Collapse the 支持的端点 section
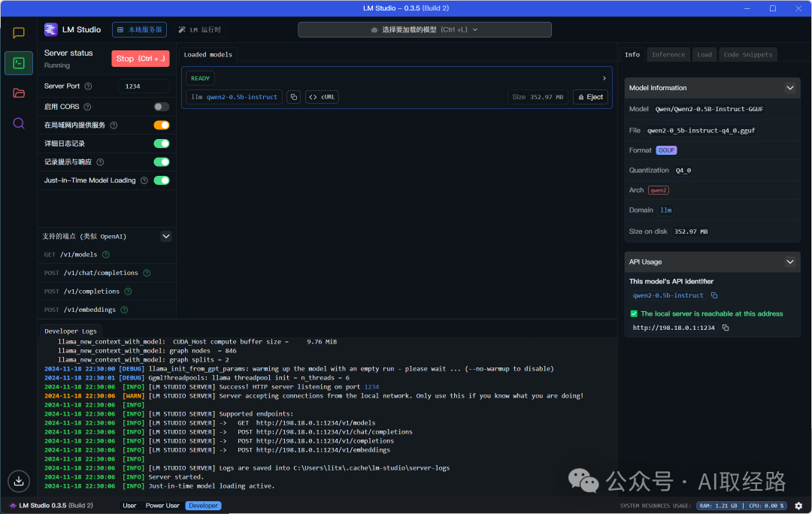The image size is (812, 514). [x=166, y=237]
